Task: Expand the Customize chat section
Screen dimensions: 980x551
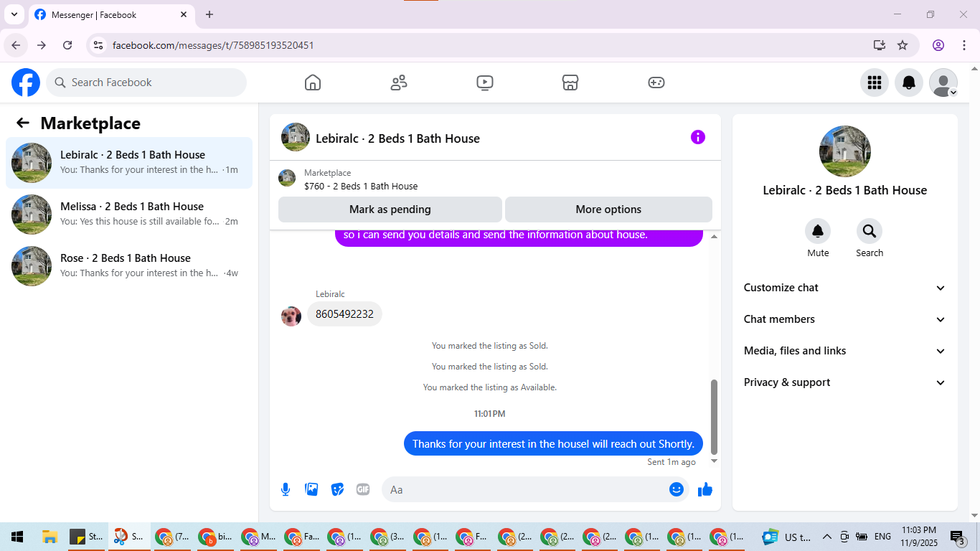Action: (845, 288)
